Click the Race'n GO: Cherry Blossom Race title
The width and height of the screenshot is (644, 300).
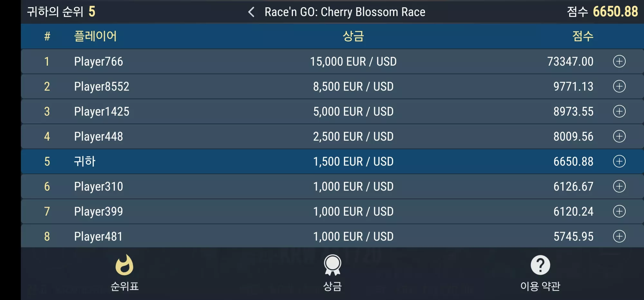[345, 12]
